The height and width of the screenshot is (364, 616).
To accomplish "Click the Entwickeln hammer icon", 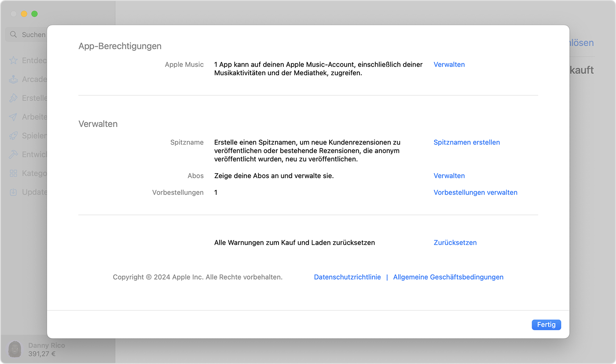I will pos(14,154).
